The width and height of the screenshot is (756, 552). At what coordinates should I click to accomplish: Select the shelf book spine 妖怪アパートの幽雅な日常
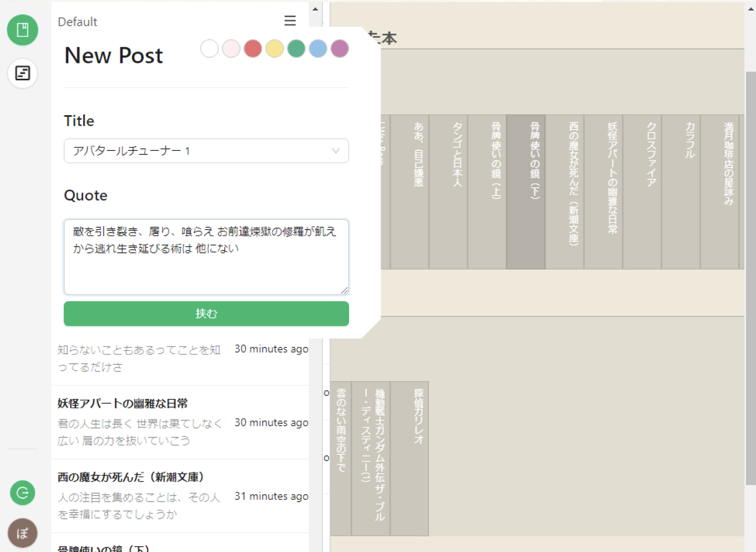604,192
